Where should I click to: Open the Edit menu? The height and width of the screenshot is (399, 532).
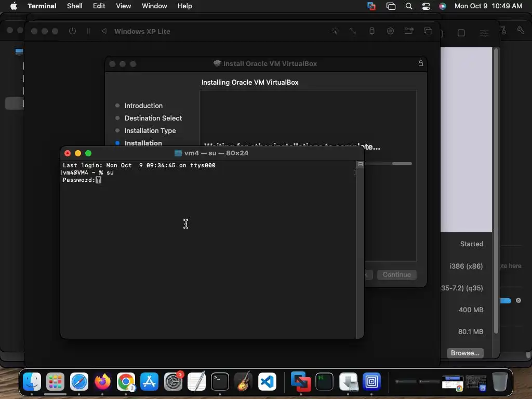(x=99, y=6)
